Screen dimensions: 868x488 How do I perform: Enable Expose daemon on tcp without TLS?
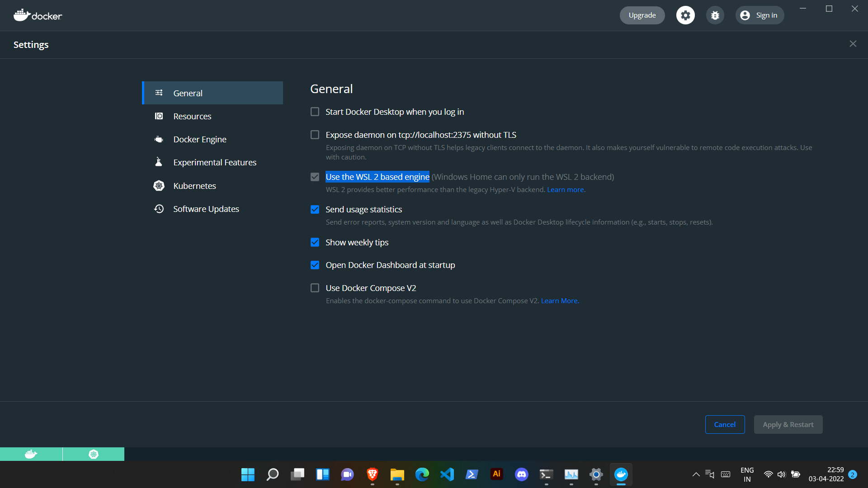coord(315,135)
